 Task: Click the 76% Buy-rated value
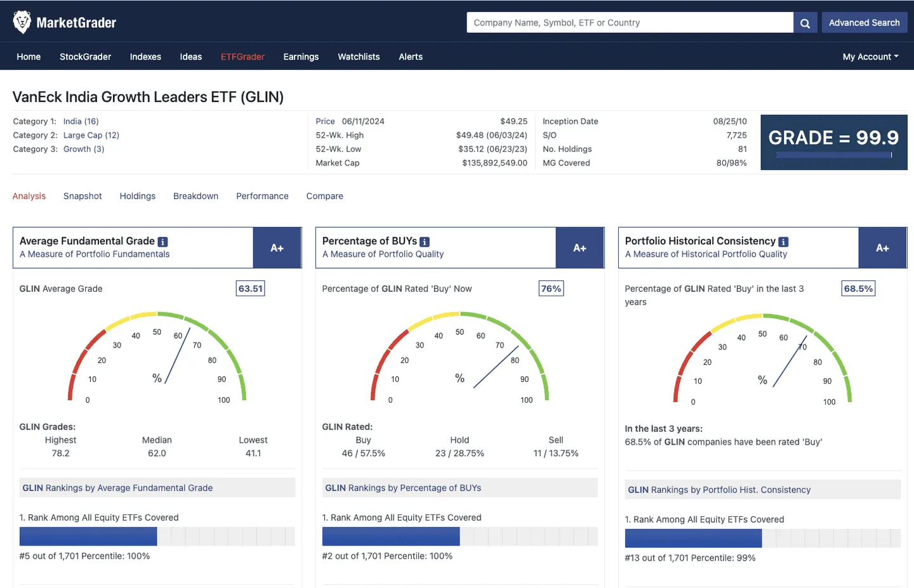[x=551, y=289]
